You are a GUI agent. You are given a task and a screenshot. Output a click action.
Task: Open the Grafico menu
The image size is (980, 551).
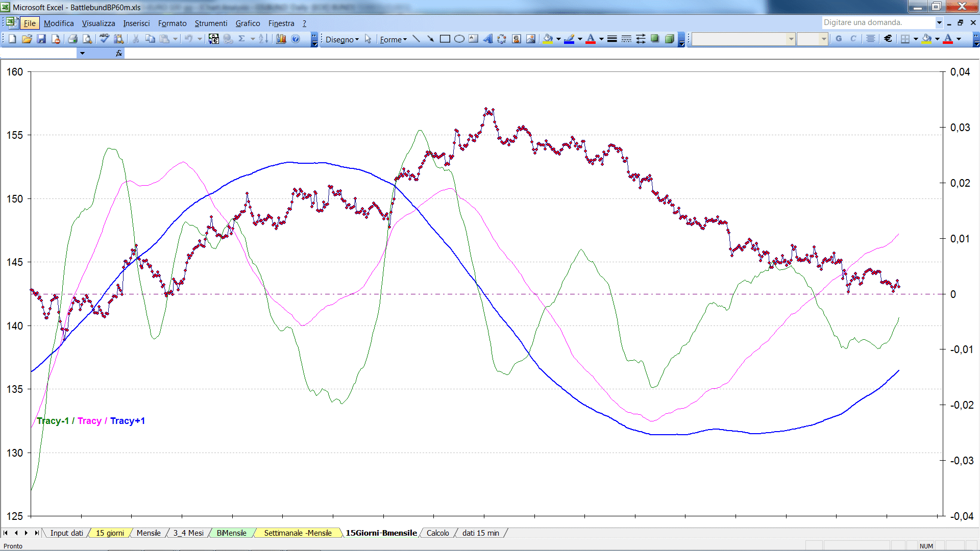click(248, 23)
